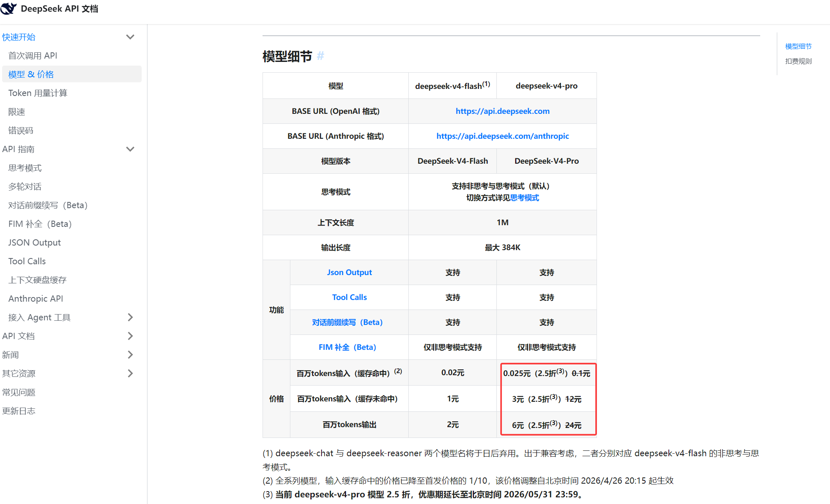Expand the 接入 Agent 工具 chevron

point(130,317)
